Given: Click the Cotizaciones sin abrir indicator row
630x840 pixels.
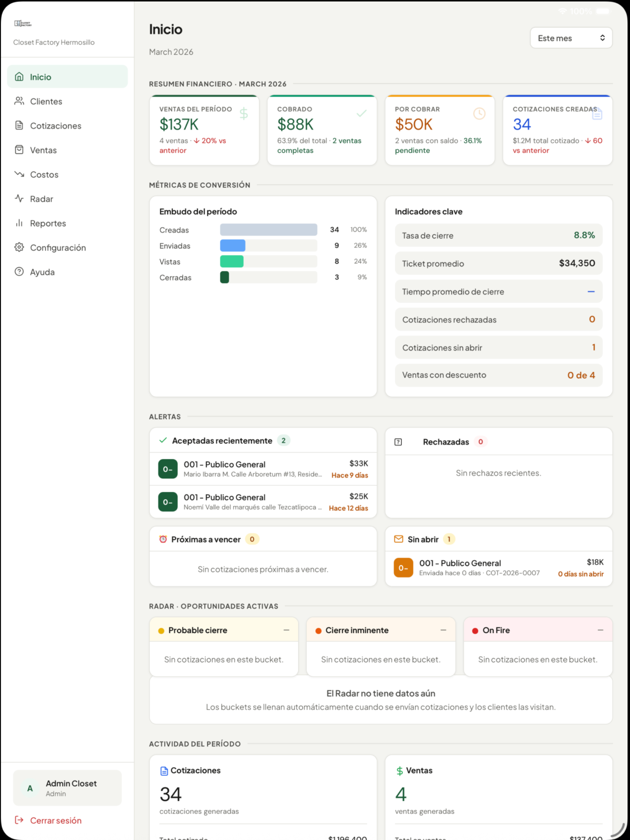Looking at the screenshot, I should [499, 347].
